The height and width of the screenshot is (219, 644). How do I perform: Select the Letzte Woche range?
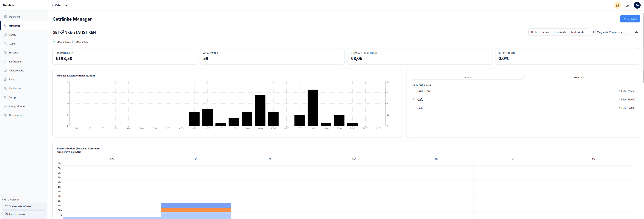tap(578, 32)
